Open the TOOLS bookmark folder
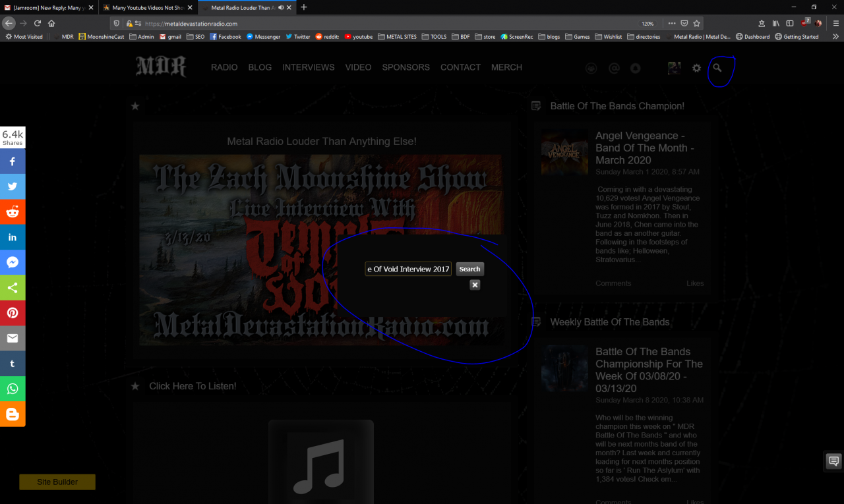This screenshot has height=504, width=844. [434, 37]
